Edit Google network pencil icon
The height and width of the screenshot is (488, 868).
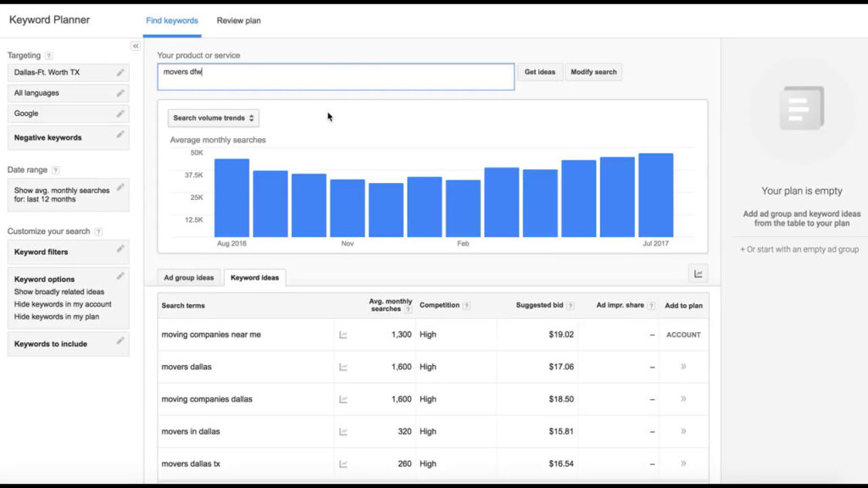click(x=120, y=114)
